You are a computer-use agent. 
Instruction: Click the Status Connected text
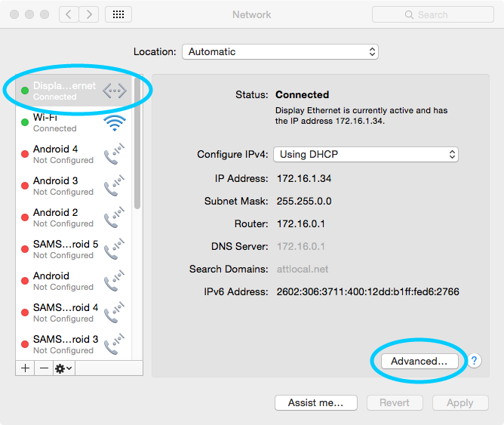click(302, 95)
